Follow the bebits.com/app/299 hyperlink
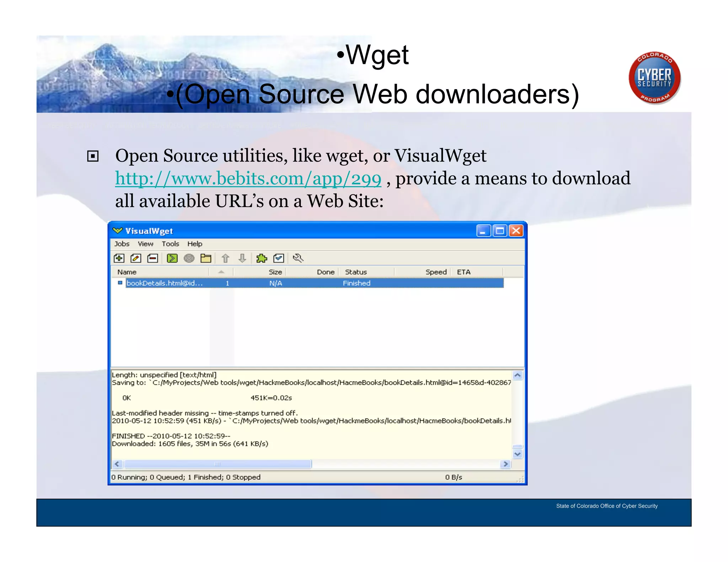The height and width of the screenshot is (562, 728). click(x=248, y=178)
